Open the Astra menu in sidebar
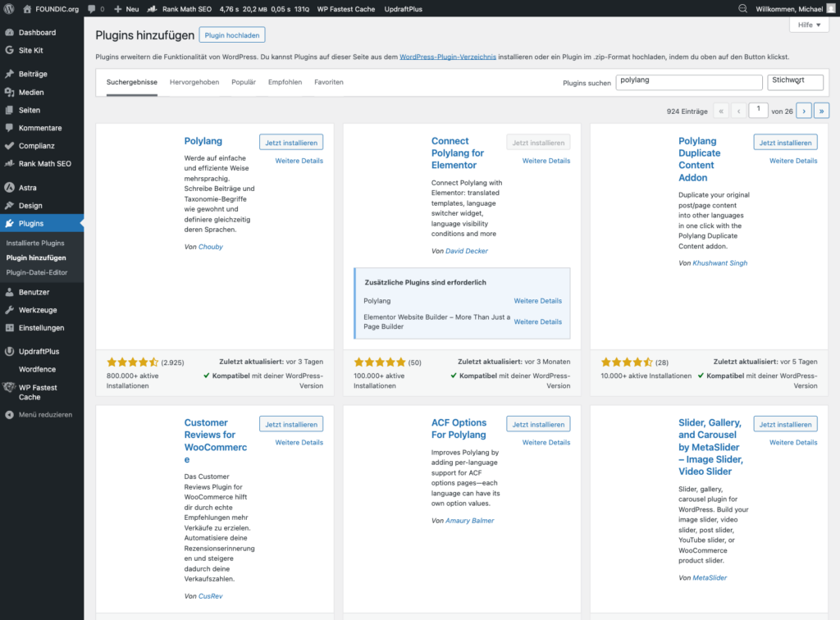 tap(27, 188)
